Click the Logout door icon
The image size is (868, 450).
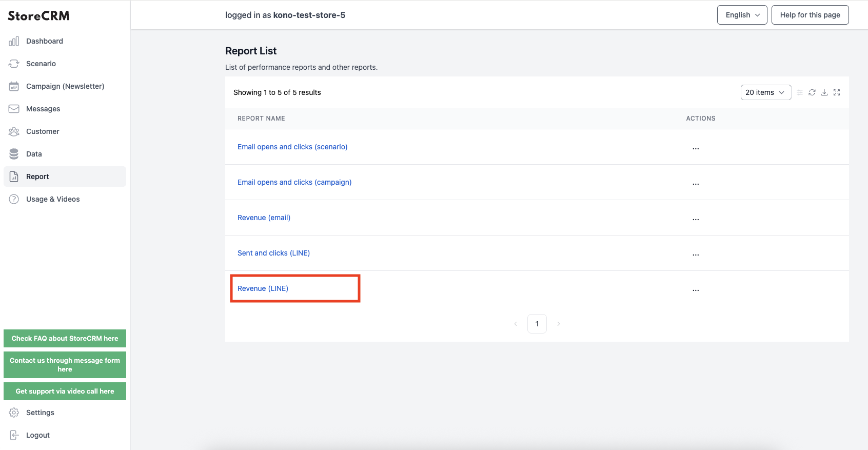[14, 435]
